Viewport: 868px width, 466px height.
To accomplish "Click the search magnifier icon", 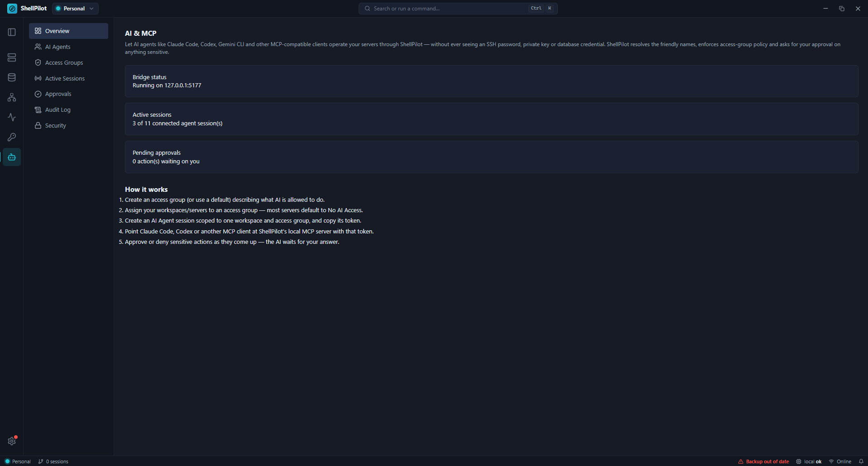I will pyautogui.click(x=367, y=9).
